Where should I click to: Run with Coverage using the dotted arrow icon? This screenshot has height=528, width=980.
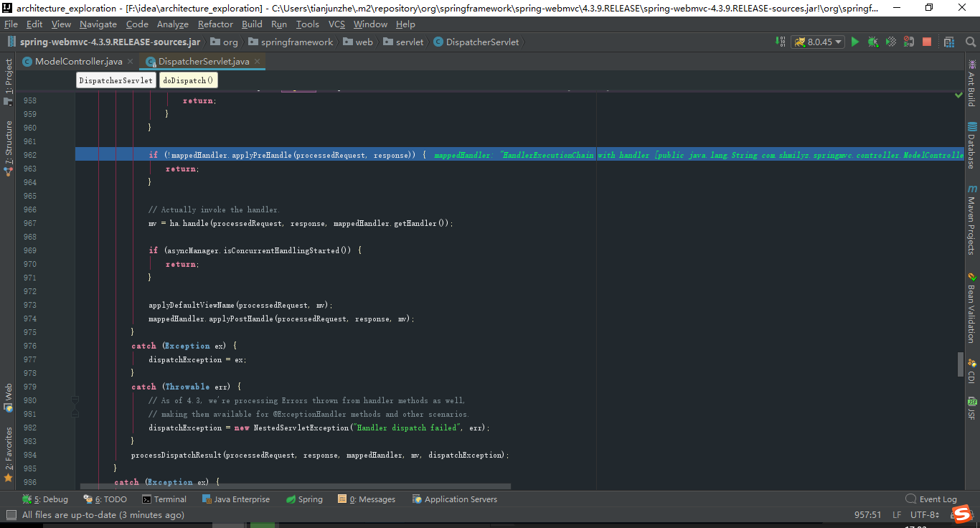(890, 42)
